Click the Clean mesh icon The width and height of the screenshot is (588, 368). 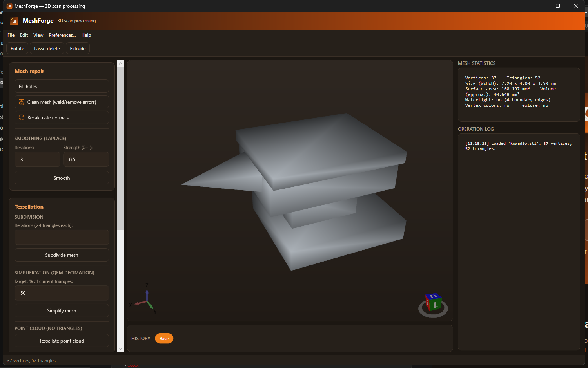tap(22, 102)
